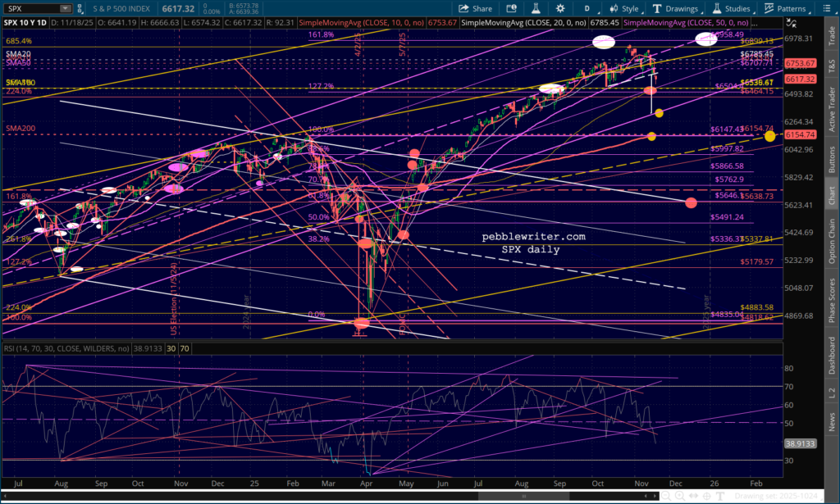Open the L2 sidebar tab
The image size is (840, 504).
(832, 393)
